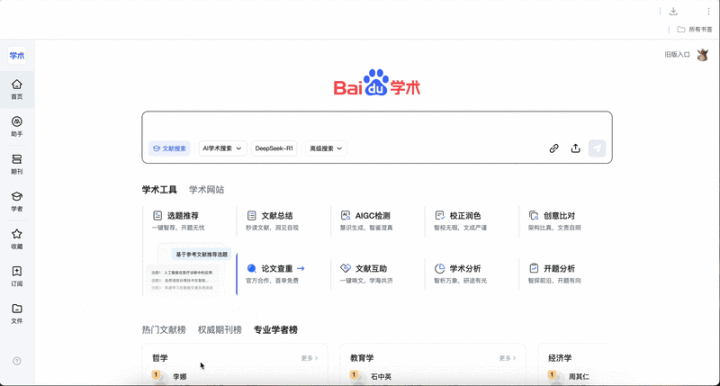Click the 教育学 card heading

[362, 358]
